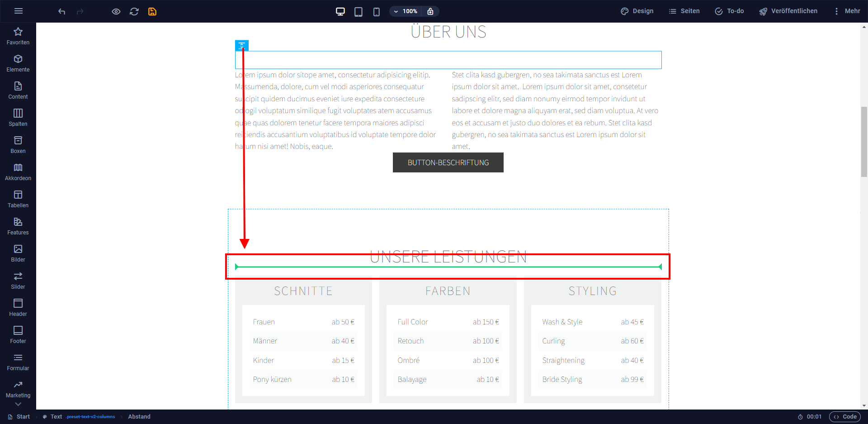Switch to desktop view icon

pos(340,11)
